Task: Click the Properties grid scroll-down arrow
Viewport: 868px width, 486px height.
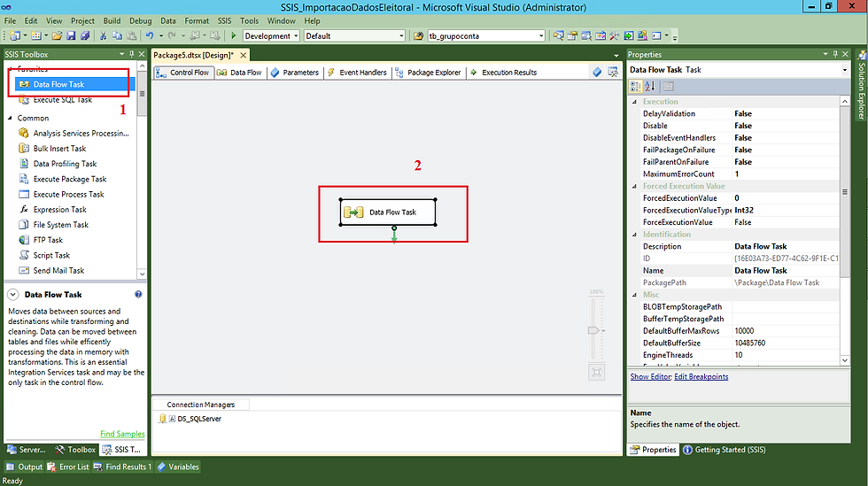Action: click(x=845, y=360)
